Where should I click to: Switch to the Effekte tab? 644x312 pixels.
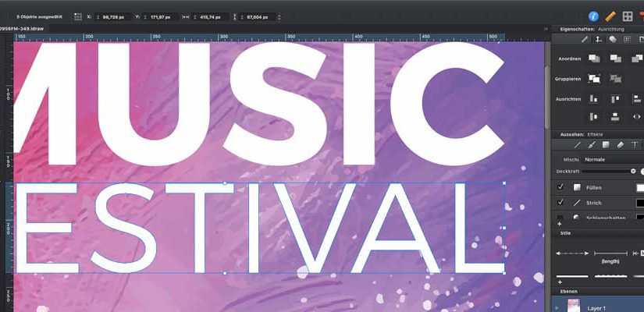[x=595, y=134]
